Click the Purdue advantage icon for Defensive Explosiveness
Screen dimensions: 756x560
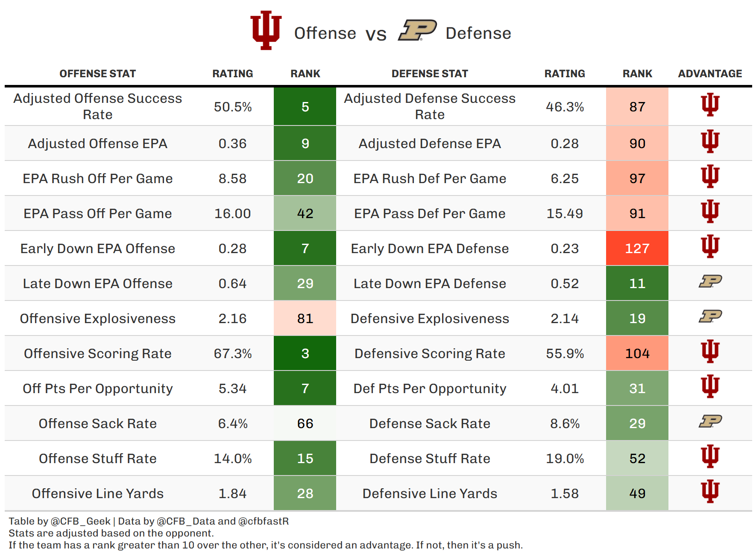tap(710, 316)
